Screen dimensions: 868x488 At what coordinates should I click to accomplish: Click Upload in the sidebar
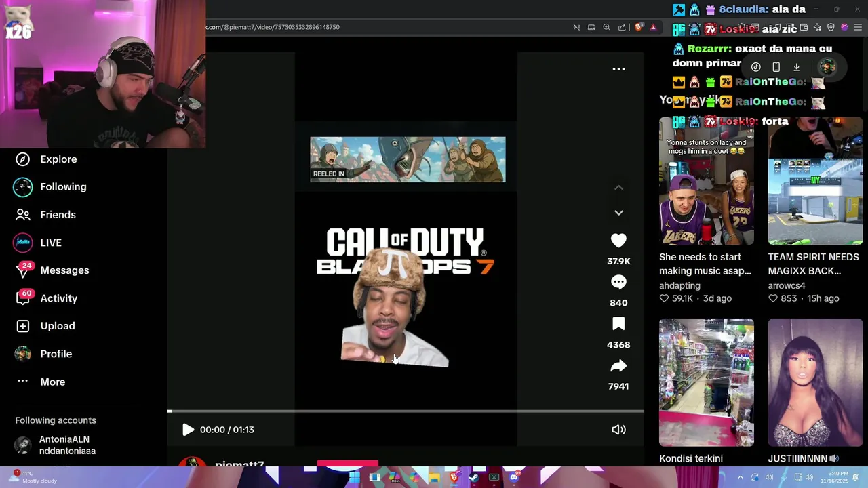(45, 326)
